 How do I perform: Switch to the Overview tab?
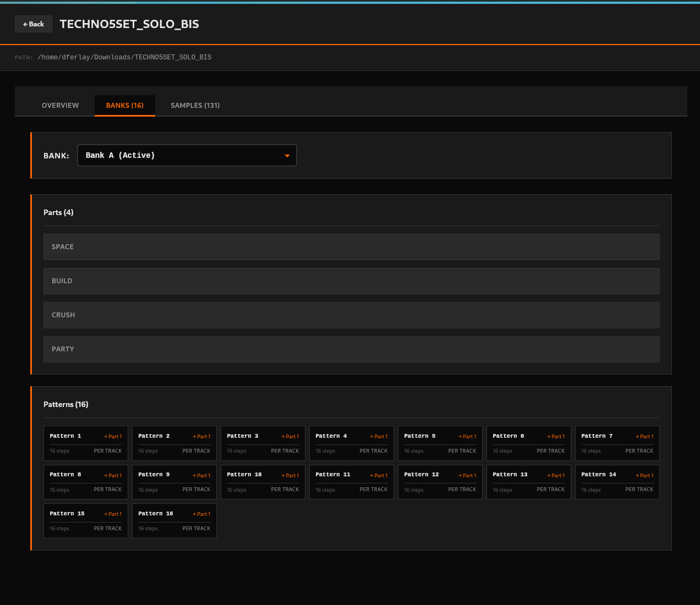point(60,106)
